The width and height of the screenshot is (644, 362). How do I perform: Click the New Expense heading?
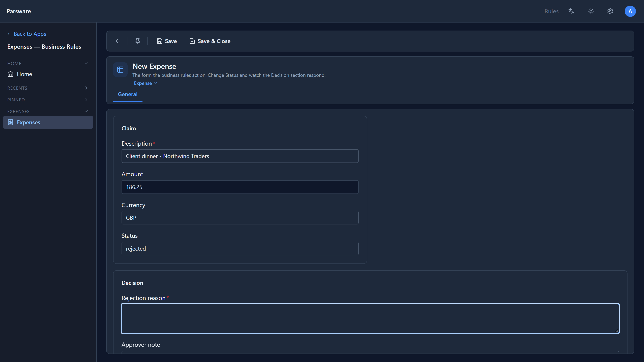(x=154, y=66)
